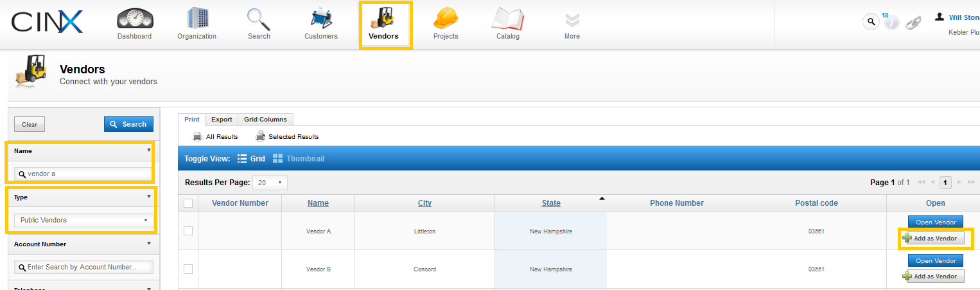This screenshot has height=290, width=980.
Task: Open the Search magnifier nav icon
Action: [259, 19]
